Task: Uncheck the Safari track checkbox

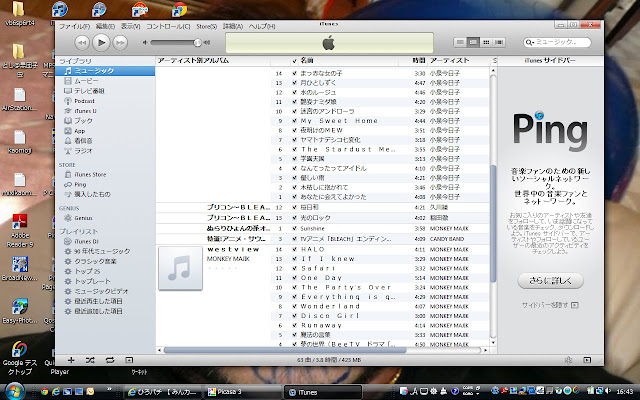Action: pos(294,269)
